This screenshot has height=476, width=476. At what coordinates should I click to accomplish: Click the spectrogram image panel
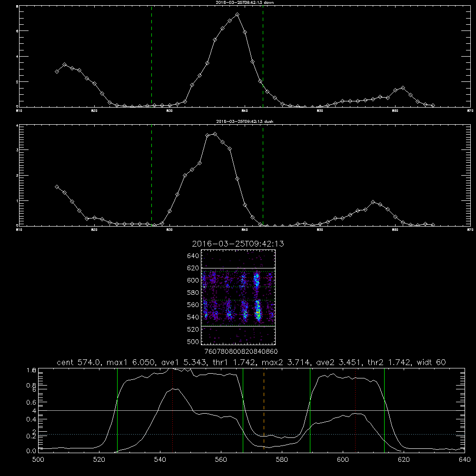(238, 297)
